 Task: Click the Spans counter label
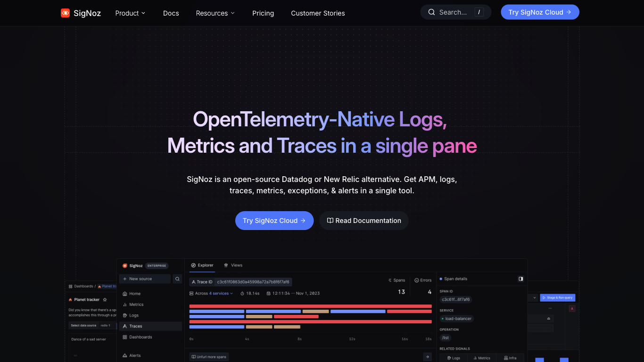pos(396,280)
